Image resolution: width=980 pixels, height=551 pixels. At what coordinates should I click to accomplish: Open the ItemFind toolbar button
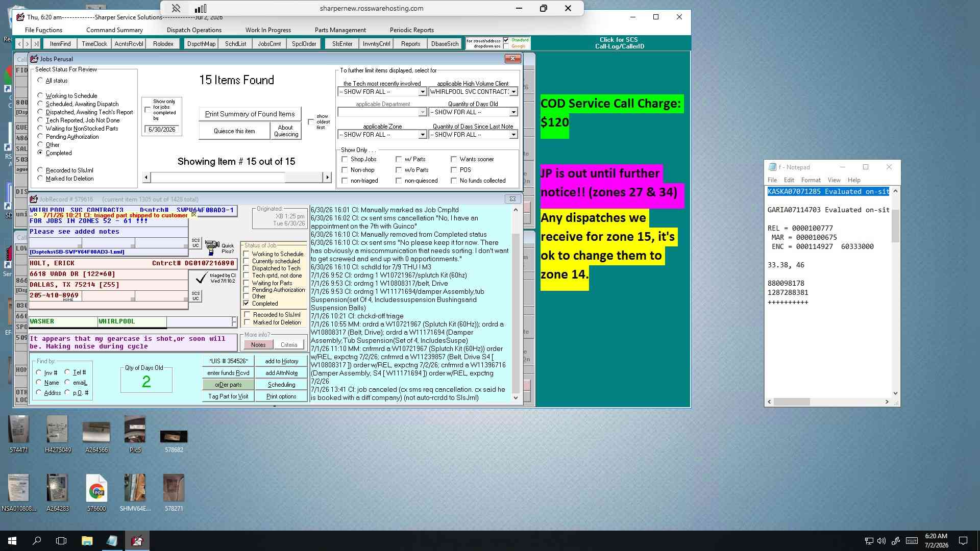click(60, 44)
